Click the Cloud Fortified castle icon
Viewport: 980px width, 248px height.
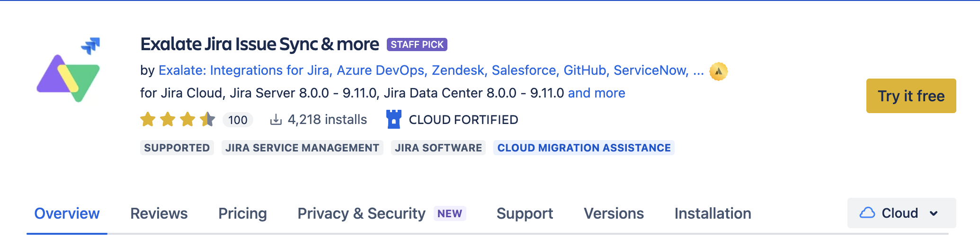pyautogui.click(x=393, y=119)
